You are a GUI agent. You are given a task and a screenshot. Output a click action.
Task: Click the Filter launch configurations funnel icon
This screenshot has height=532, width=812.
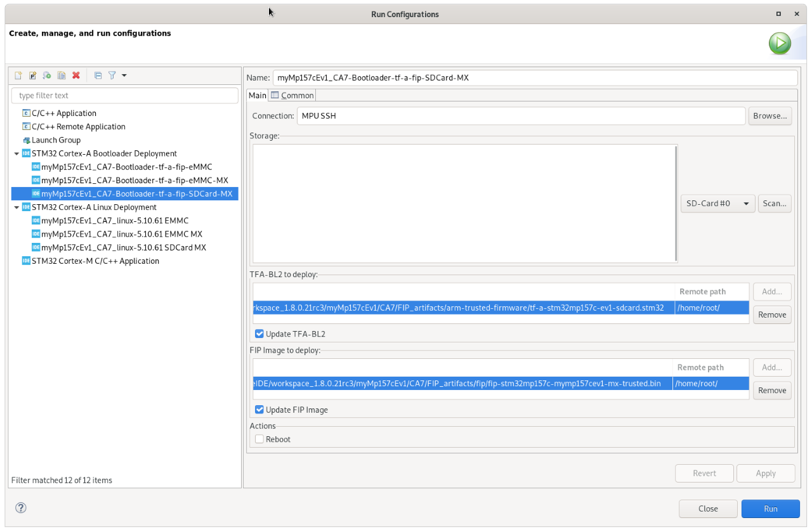click(112, 75)
